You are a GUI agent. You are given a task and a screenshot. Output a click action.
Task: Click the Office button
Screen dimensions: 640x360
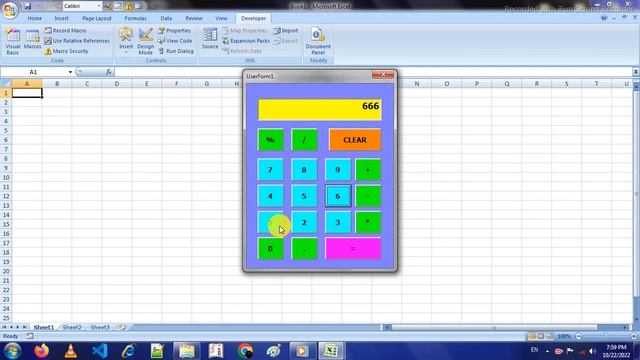click(10, 10)
